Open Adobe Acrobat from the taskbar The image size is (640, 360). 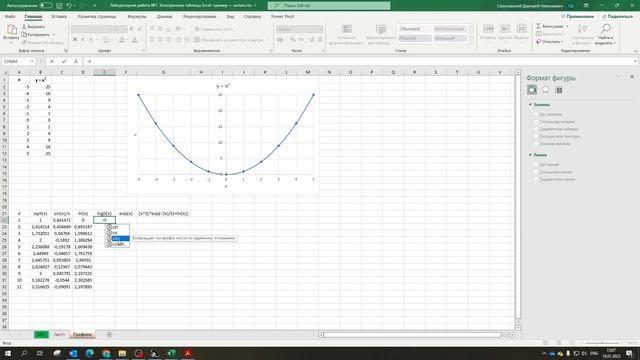[x=188, y=353]
